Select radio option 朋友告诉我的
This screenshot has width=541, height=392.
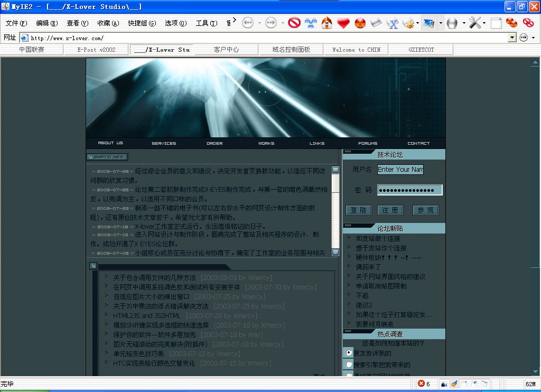pos(349,353)
